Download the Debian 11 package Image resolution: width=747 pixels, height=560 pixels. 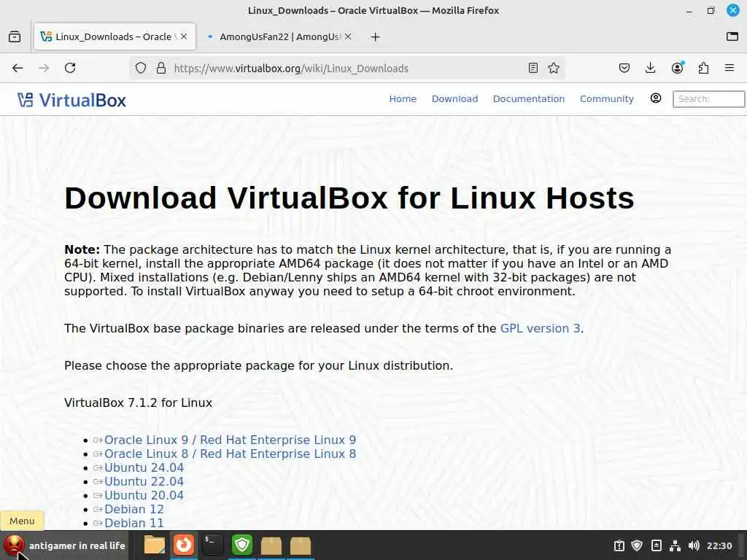tap(134, 523)
